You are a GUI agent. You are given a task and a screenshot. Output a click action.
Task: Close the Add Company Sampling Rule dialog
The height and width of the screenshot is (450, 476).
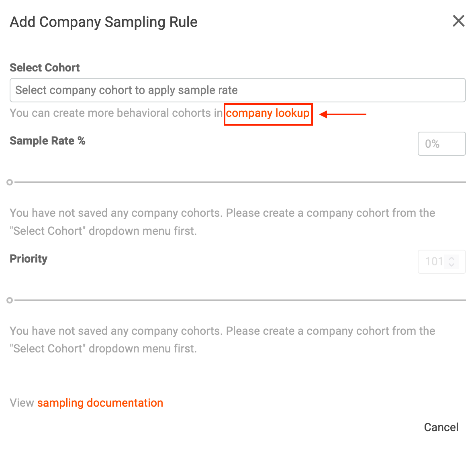(458, 21)
